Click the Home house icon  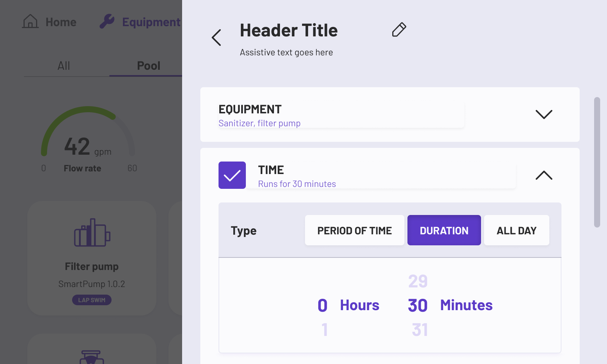click(30, 21)
